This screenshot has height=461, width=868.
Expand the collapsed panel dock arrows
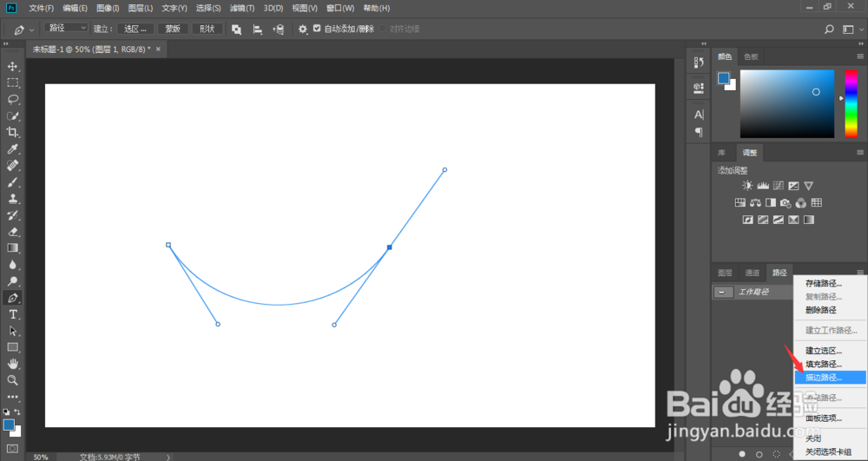click(x=704, y=43)
